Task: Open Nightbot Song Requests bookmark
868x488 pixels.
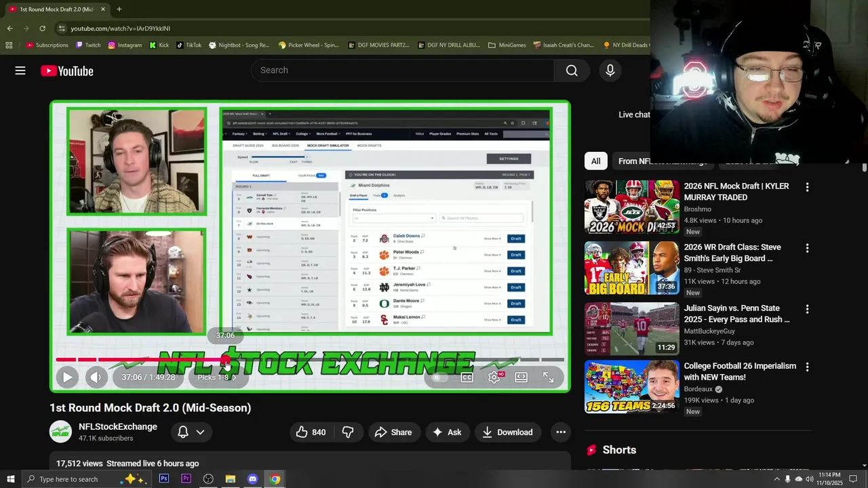Action: pyautogui.click(x=239, y=45)
